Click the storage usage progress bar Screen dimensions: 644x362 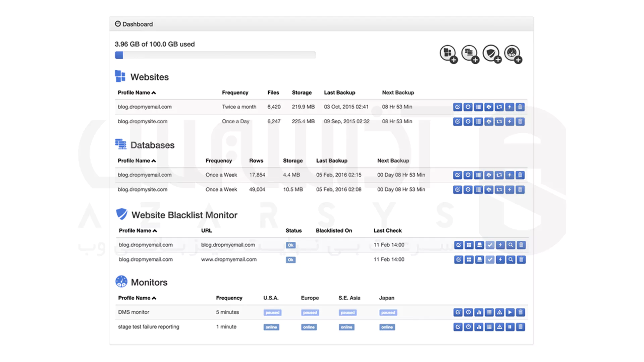coord(215,55)
